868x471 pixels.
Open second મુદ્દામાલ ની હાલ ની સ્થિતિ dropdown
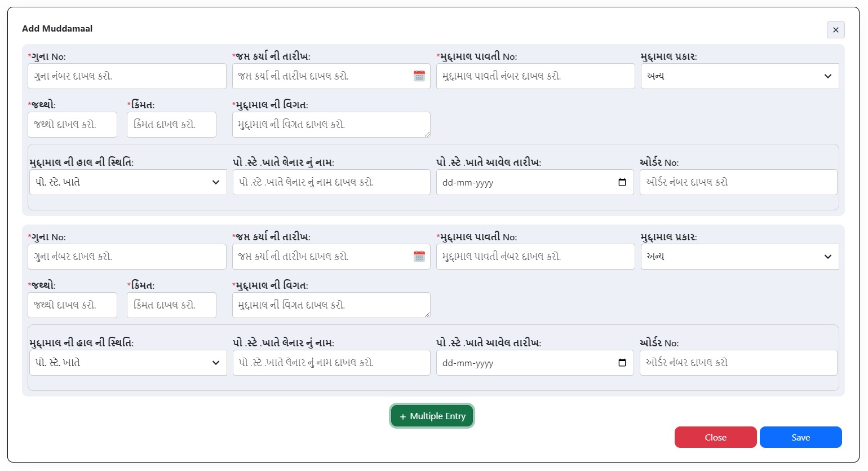(127, 363)
